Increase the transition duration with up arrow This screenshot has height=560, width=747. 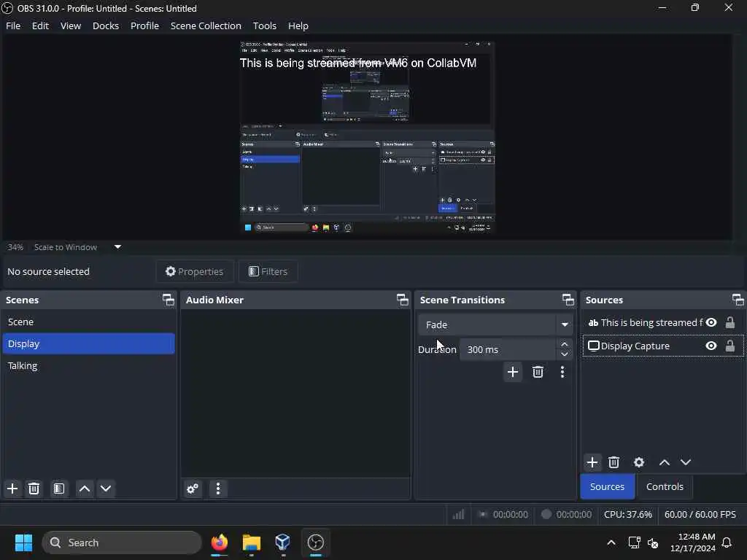tap(565, 344)
